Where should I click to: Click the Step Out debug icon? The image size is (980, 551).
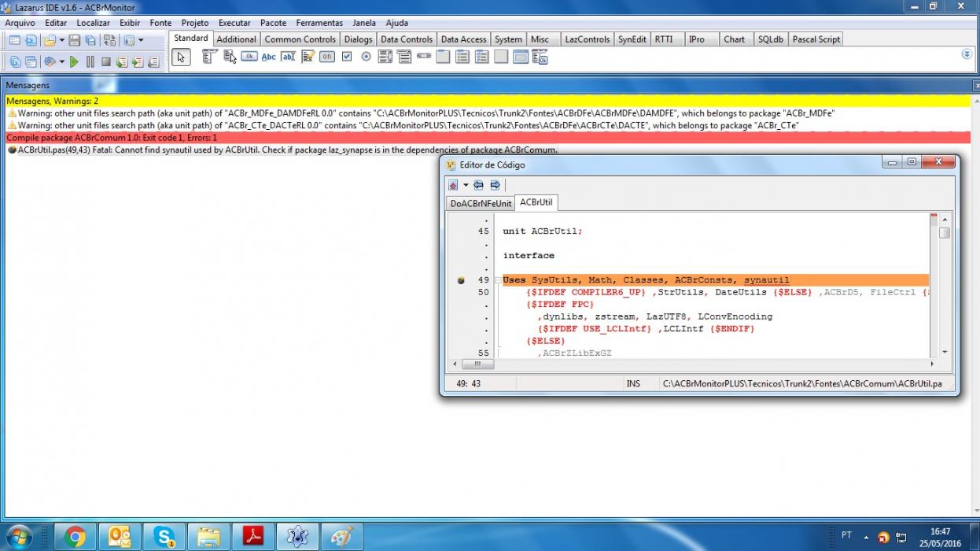click(x=153, y=61)
